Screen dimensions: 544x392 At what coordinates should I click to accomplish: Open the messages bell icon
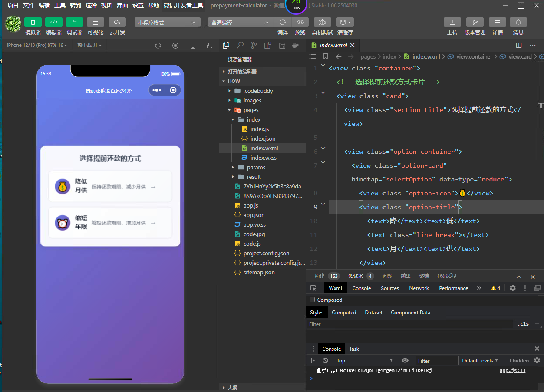pyautogui.click(x=518, y=22)
